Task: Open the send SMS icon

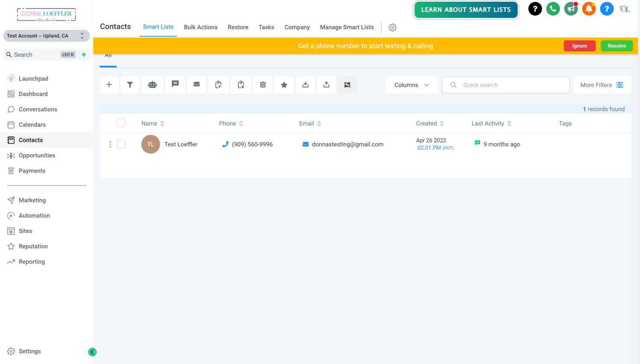Action: [x=175, y=85]
